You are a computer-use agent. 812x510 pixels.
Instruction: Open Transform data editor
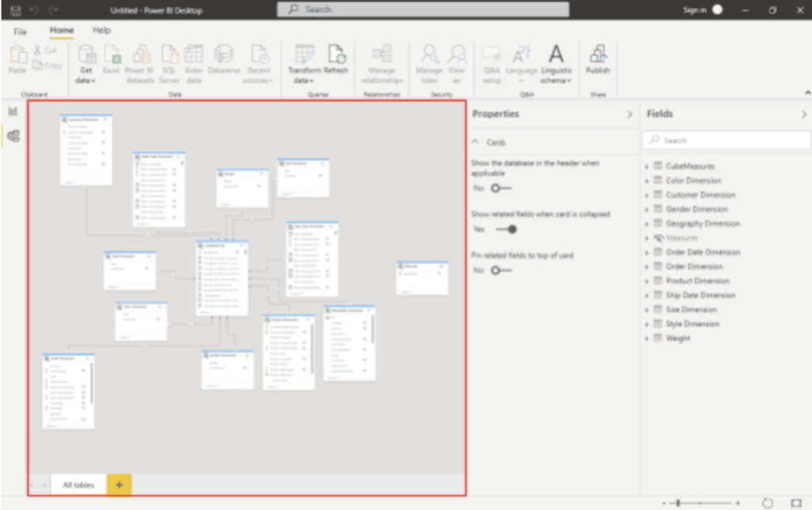304,64
